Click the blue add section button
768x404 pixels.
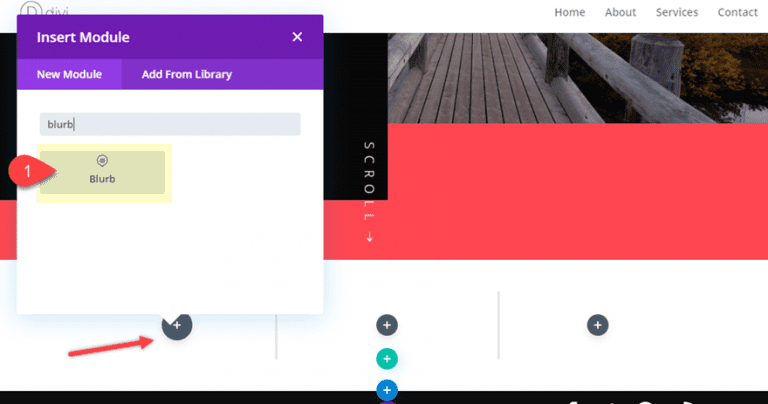click(x=387, y=390)
